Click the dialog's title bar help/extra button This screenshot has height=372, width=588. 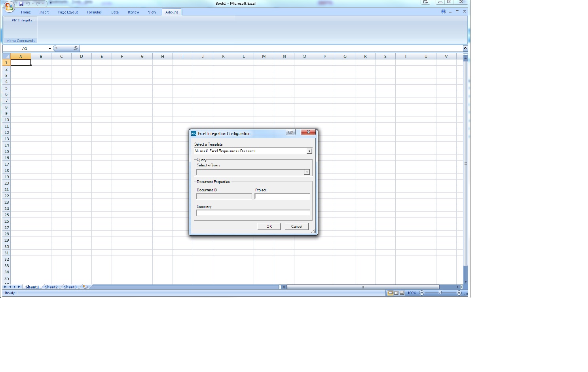291,132
